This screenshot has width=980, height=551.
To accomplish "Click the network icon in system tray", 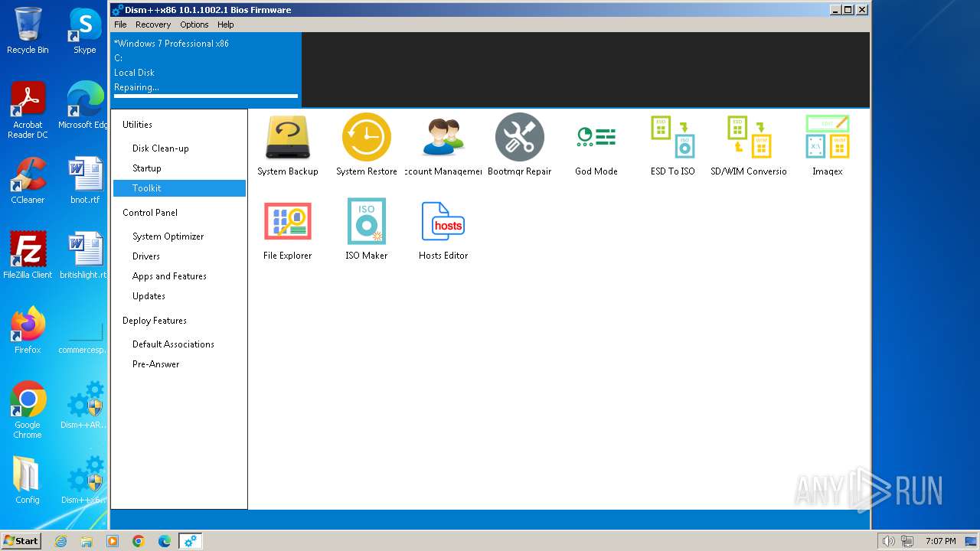I will (906, 541).
